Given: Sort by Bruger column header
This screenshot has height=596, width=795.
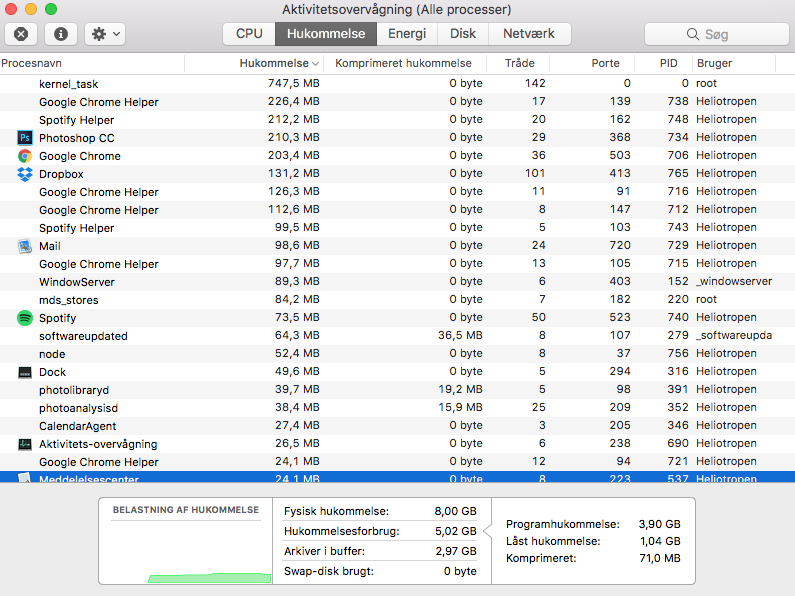Looking at the screenshot, I should [734, 63].
